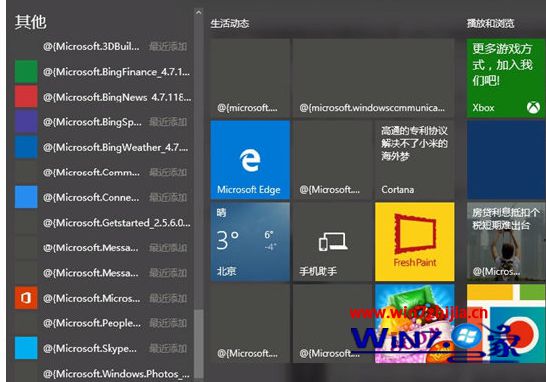Click the 生活动态 tile group title

pos(229,24)
